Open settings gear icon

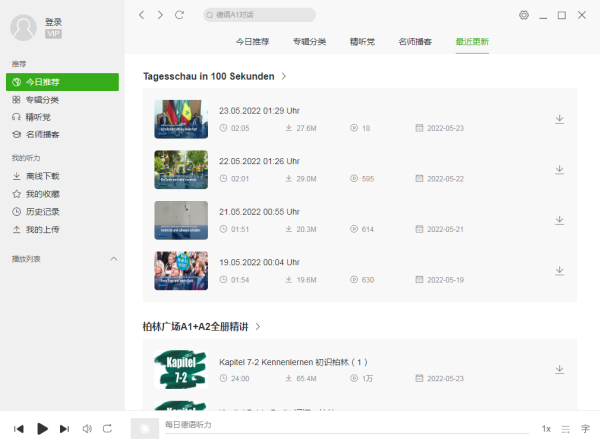coord(524,15)
